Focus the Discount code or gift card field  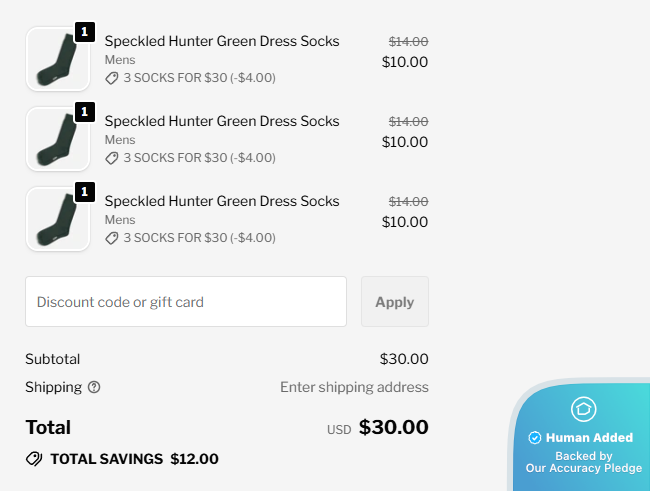tap(186, 302)
